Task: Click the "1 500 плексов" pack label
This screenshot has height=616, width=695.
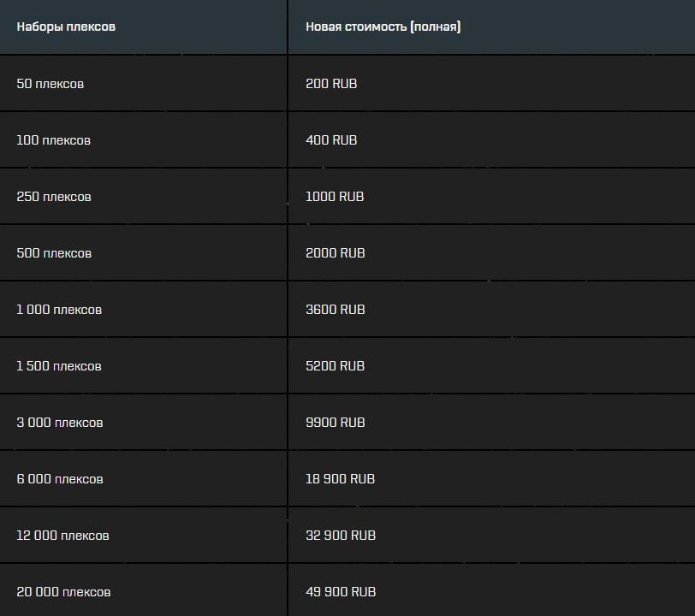Action: (59, 366)
